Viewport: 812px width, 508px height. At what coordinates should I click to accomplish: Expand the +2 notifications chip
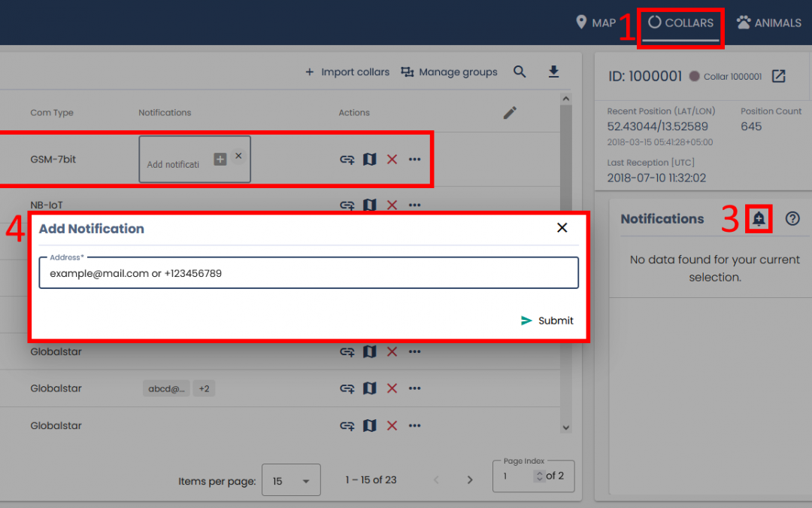[x=204, y=389]
